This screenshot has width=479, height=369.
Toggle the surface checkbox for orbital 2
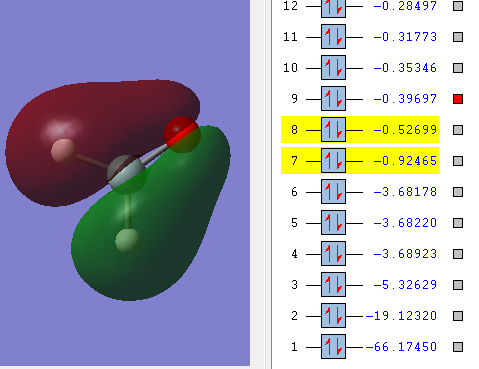pyautogui.click(x=458, y=316)
